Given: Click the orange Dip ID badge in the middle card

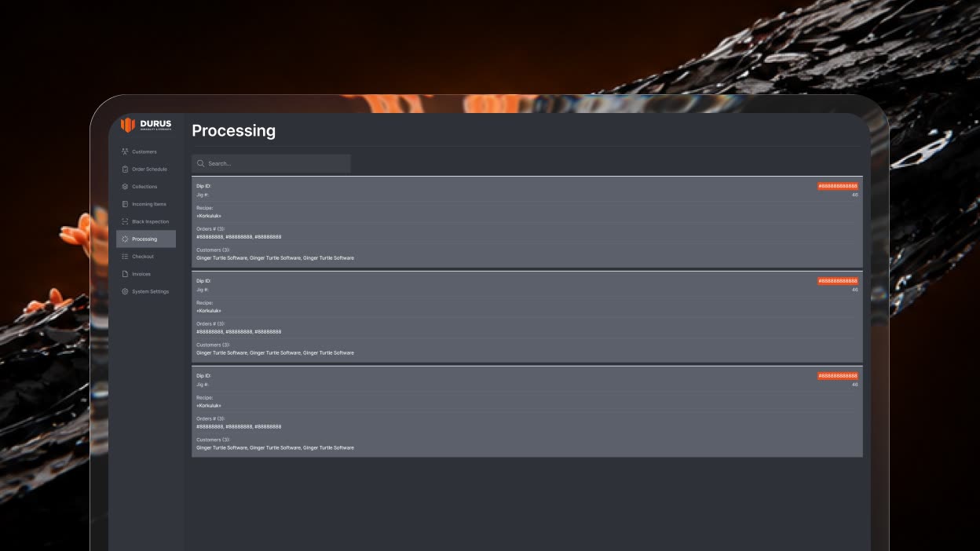Looking at the screenshot, I should tap(837, 281).
